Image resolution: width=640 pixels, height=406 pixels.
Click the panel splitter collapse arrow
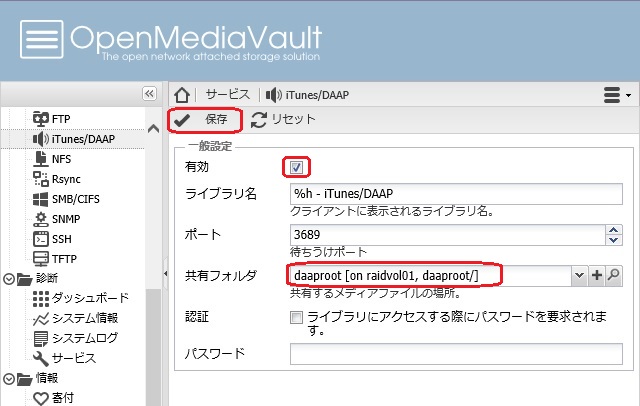coord(165,273)
